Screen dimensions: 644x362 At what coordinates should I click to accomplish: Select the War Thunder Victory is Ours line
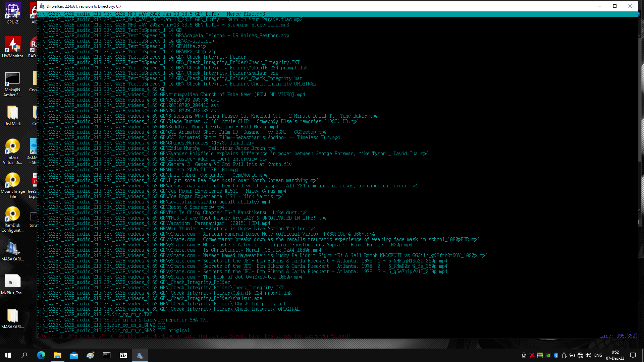click(176, 229)
